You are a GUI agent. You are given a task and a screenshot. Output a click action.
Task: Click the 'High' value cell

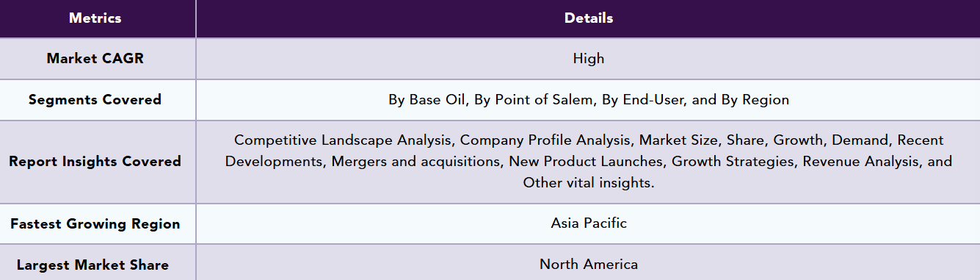coord(588,59)
